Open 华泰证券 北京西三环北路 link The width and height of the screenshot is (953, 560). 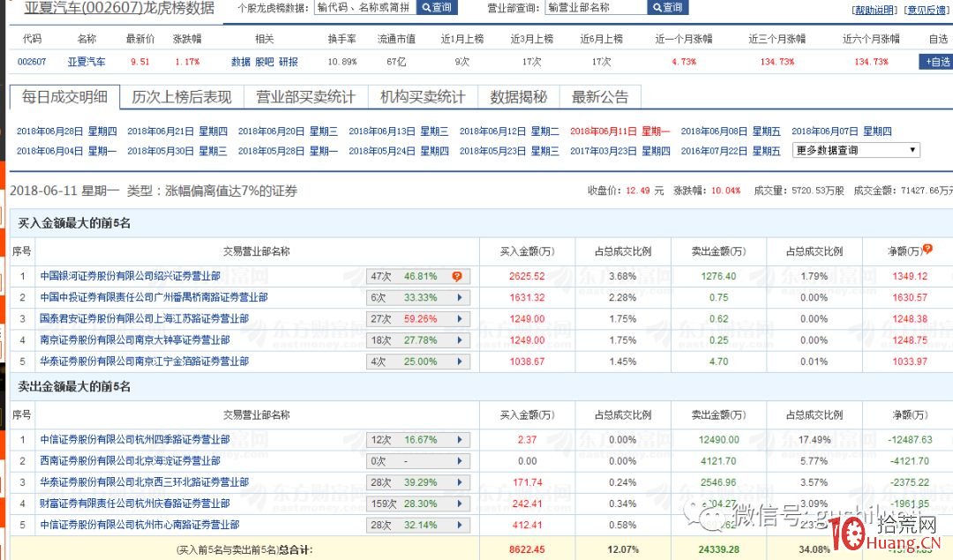coord(144,482)
